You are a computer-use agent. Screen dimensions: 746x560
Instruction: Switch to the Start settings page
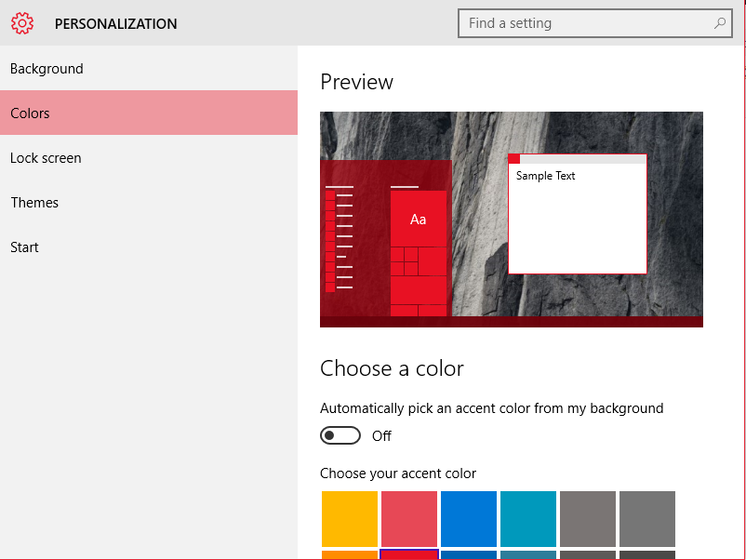click(24, 247)
